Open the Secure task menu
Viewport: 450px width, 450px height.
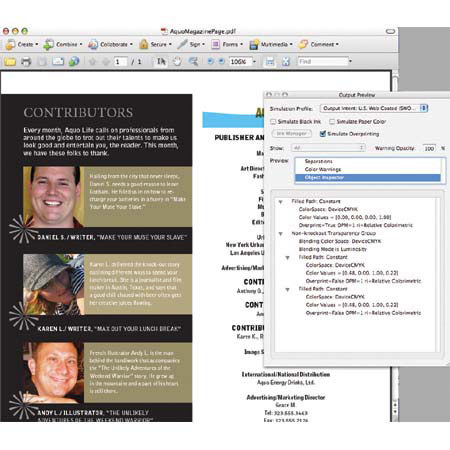155,44
